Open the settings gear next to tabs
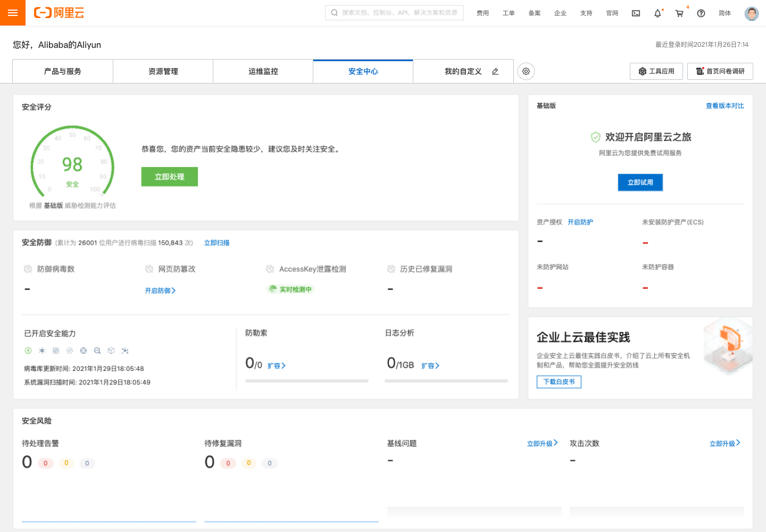The width and height of the screenshot is (766, 532). coord(526,71)
